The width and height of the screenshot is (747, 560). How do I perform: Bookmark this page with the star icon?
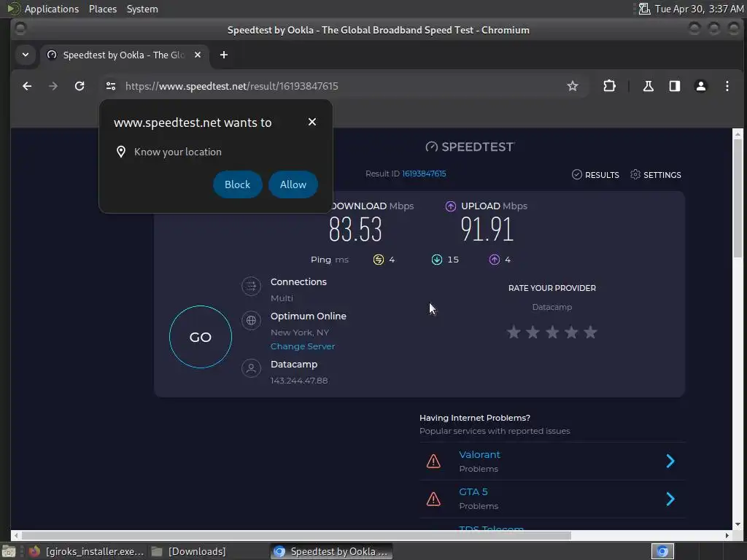573,86
